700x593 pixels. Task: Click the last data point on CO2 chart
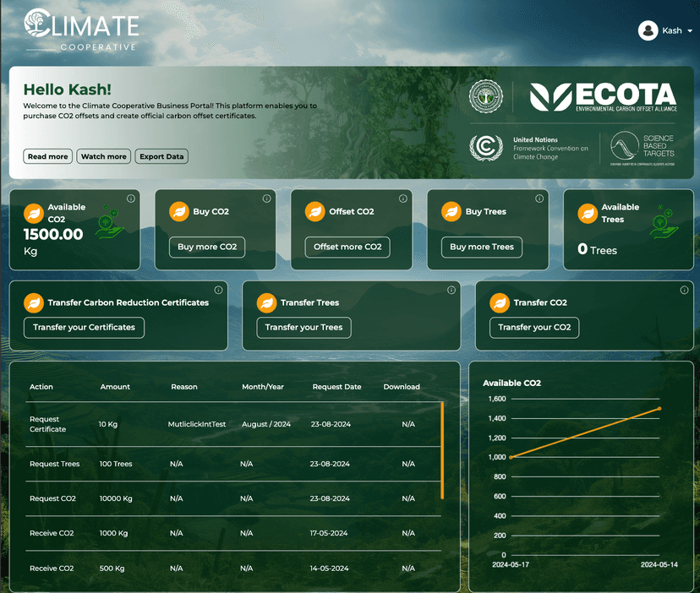[659, 409]
